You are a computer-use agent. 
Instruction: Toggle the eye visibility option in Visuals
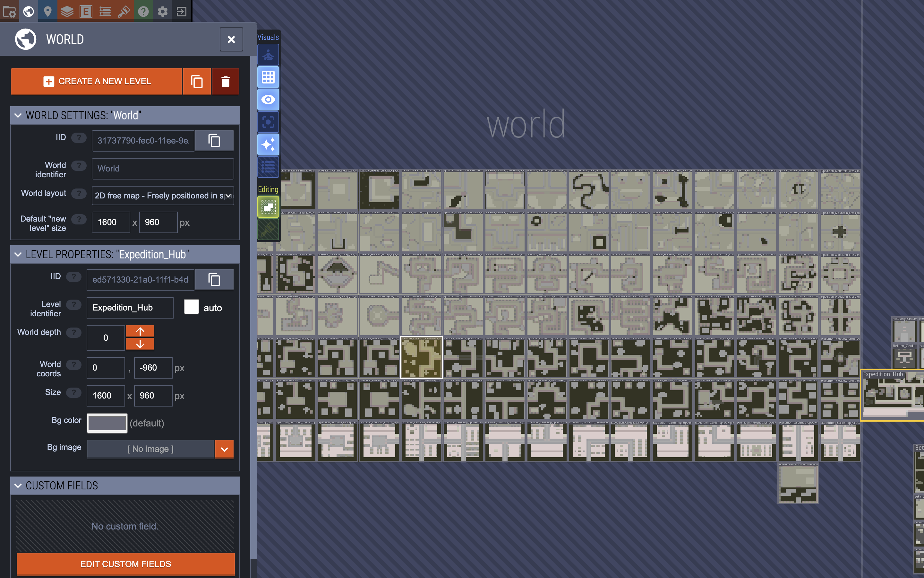tap(268, 100)
